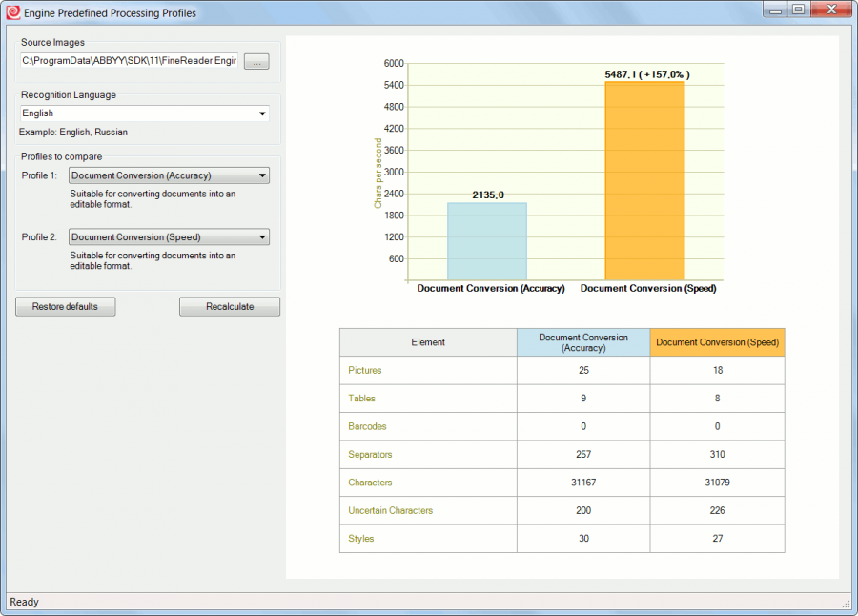Click the ABBYY app icon in title bar
This screenshot has height=616, width=858.
click(x=13, y=12)
